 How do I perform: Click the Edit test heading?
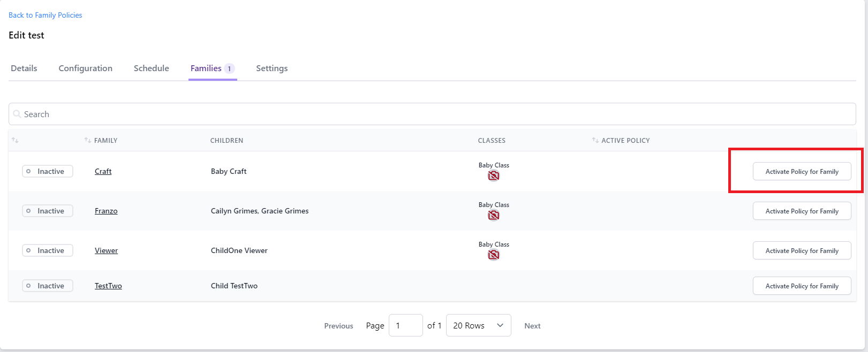[26, 35]
